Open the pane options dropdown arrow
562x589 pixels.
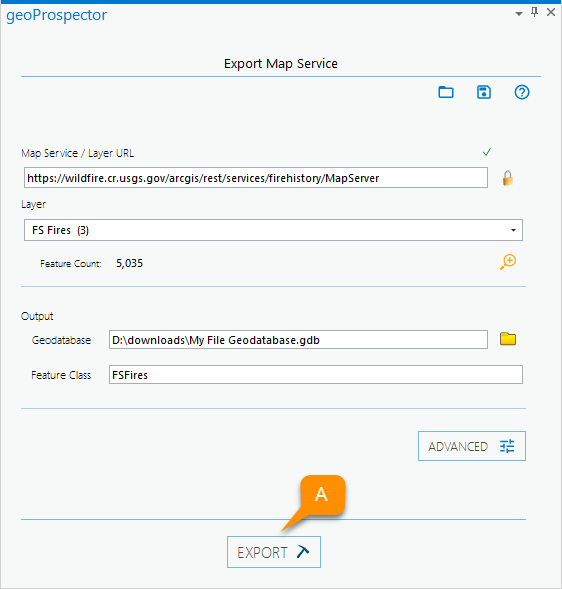point(519,14)
